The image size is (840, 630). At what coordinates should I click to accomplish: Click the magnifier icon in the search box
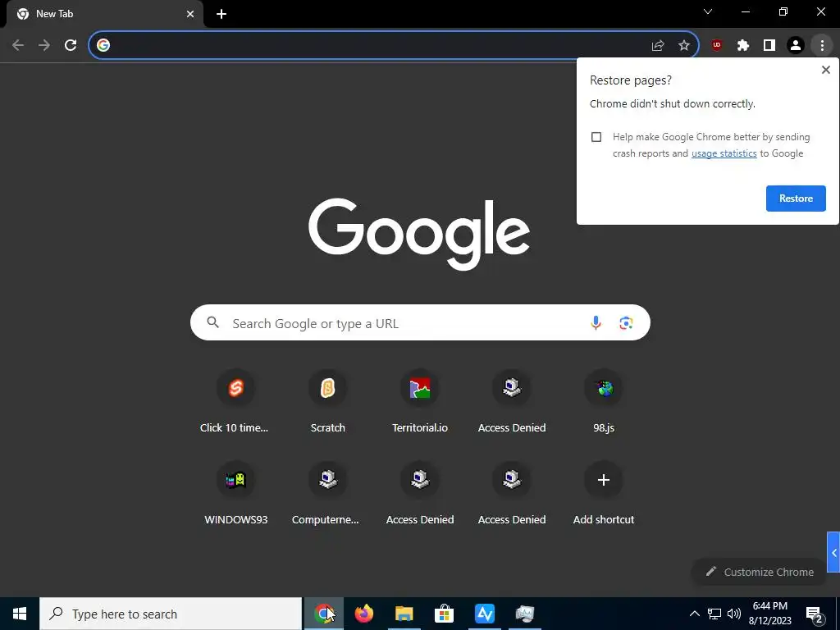pos(213,322)
